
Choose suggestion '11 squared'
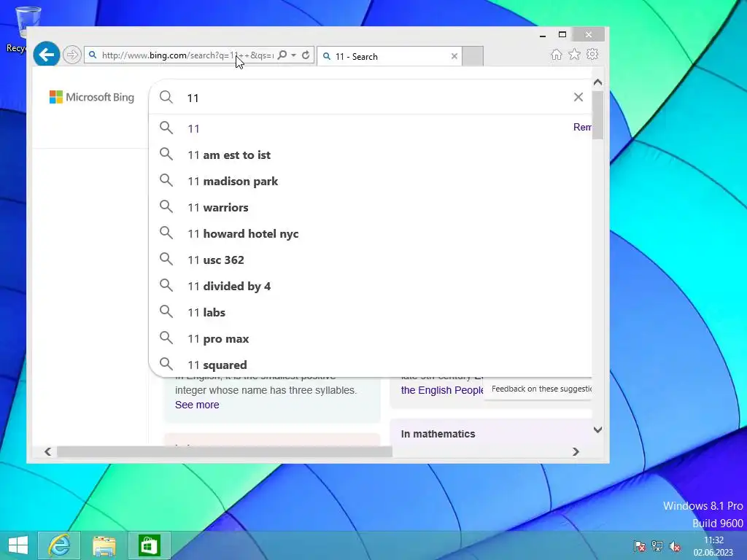[x=217, y=365]
